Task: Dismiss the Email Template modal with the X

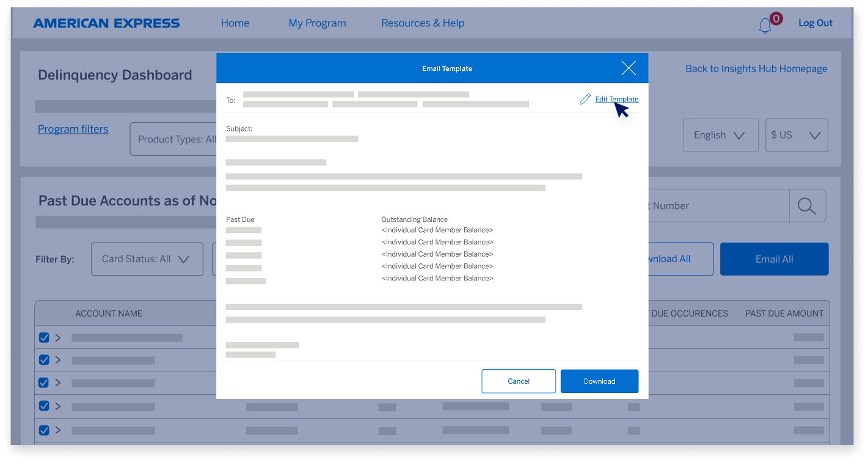Action: 629,68
